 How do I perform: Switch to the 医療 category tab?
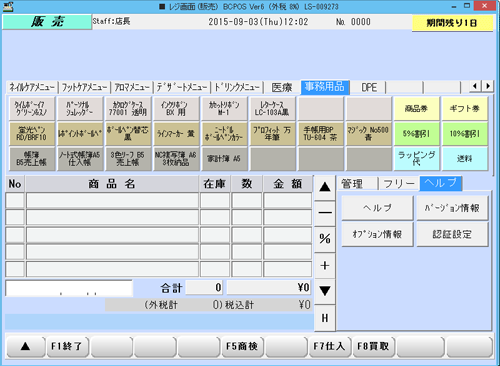click(x=282, y=87)
